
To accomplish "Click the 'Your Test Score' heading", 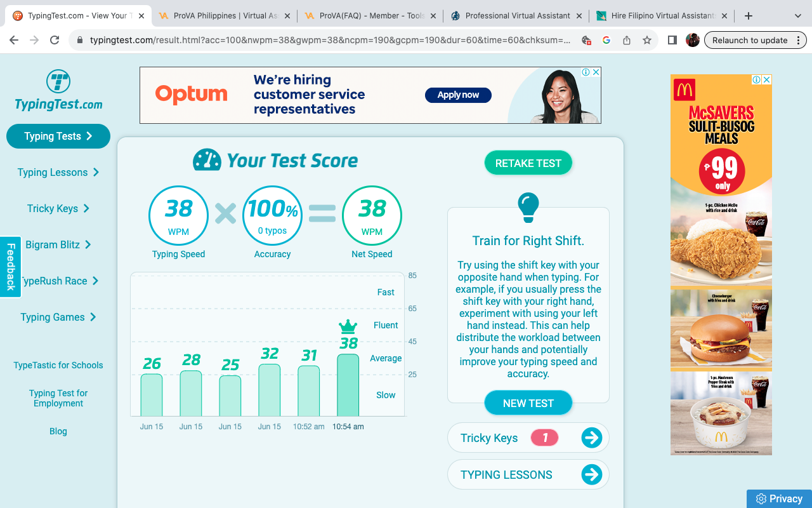I will (x=292, y=161).
